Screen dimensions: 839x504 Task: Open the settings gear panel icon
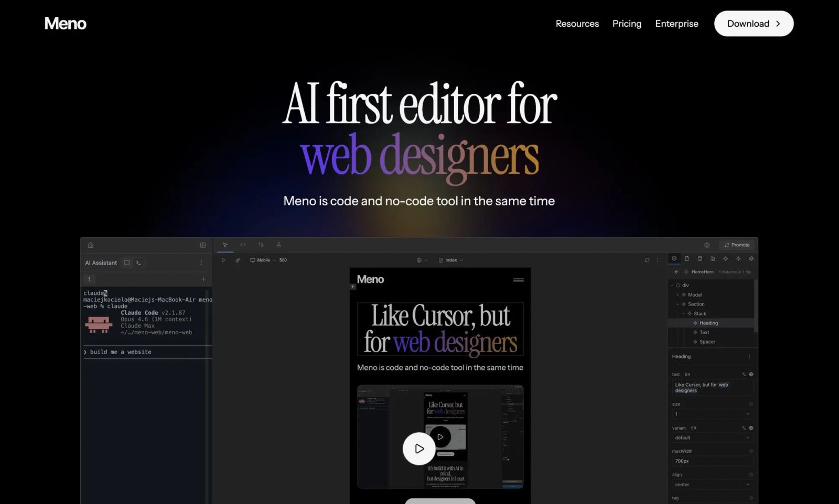click(x=751, y=259)
